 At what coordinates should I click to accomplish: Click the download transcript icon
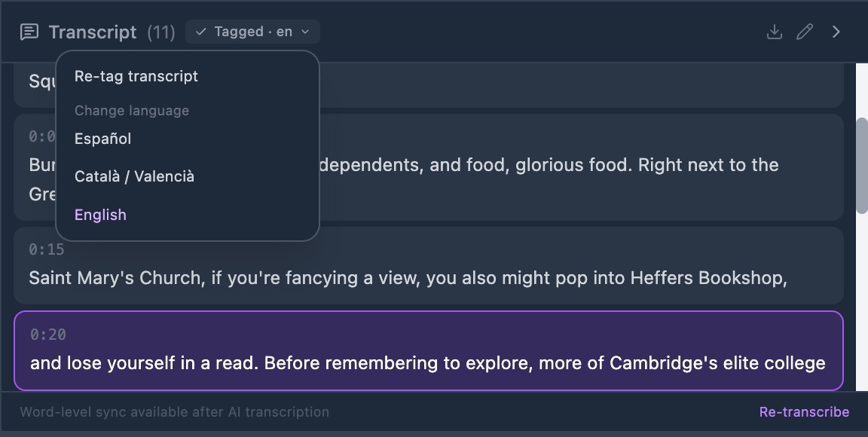tap(774, 32)
